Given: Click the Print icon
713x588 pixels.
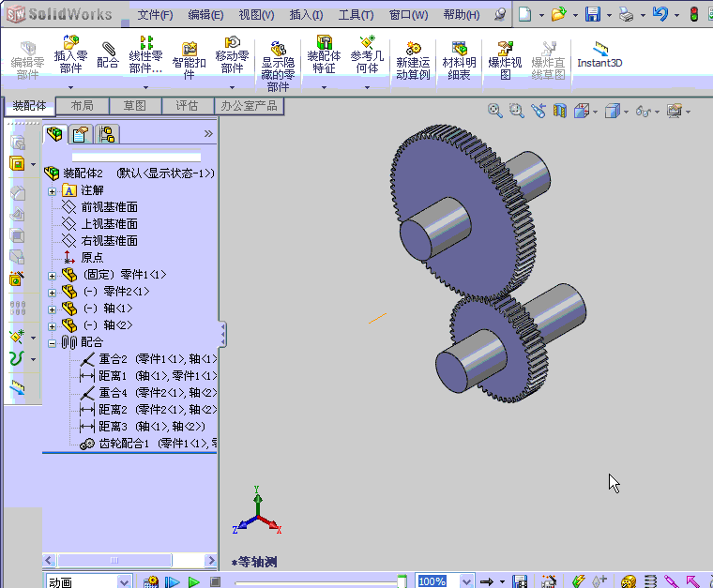Looking at the screenshot, I should (627, 15).
